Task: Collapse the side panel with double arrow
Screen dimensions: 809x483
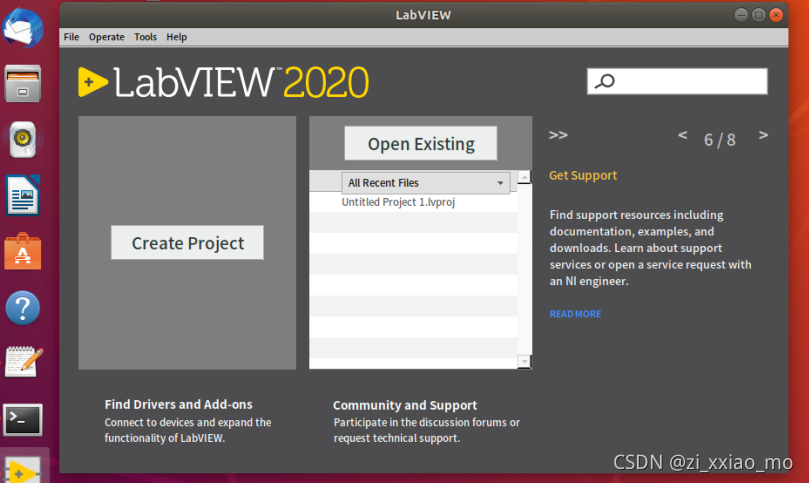Action: 558,135
